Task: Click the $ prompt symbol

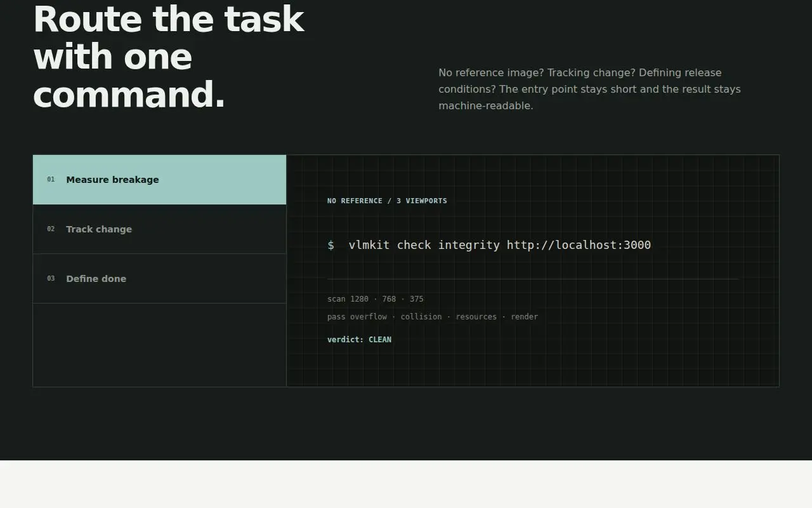Action: (331, 245)
